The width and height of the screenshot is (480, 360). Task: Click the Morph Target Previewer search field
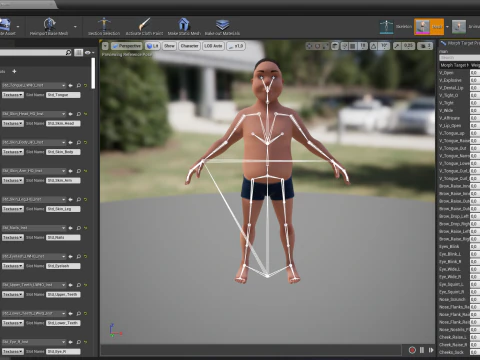[460, 58]
